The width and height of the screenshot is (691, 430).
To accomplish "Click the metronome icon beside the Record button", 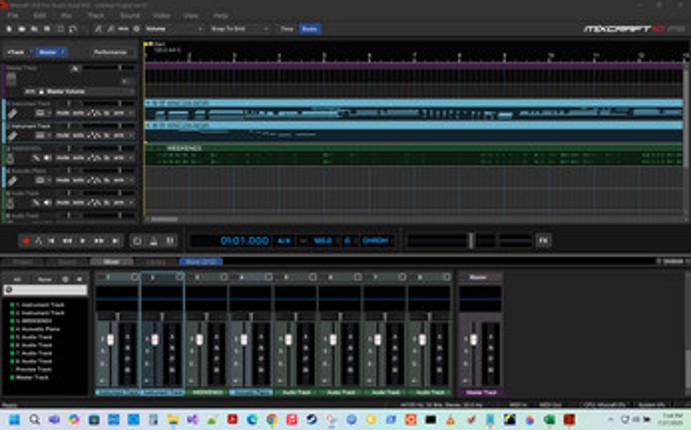I will pos(39,241).
